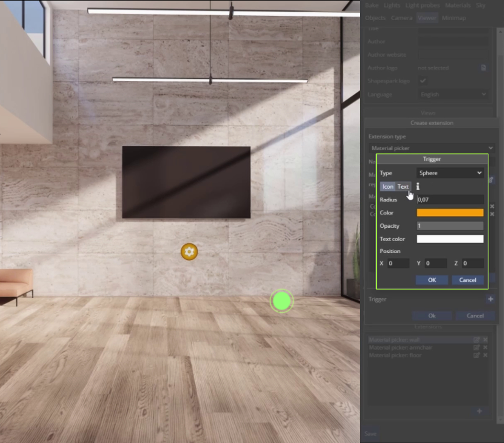Enable the Shapespark logo checkbox
This screenshot has width=504, height=443.
coord(422,81)
